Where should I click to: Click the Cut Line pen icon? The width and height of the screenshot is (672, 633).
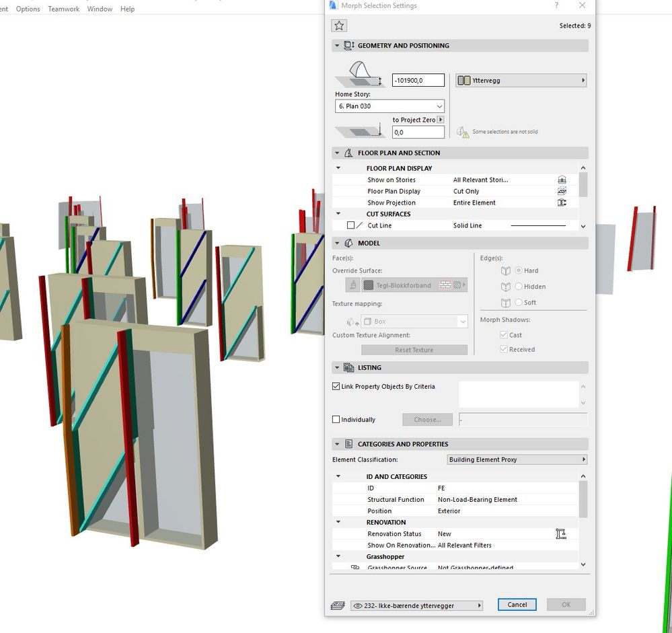360,225
